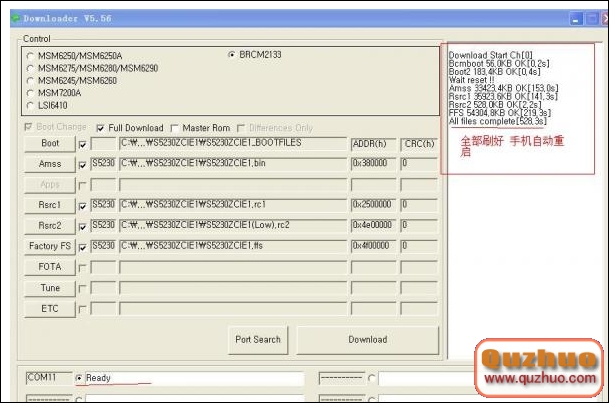Image resolution: width=609 pixels, height=403 pixels.
Task: Click the empty Tune path field
Action: pos(233,288)
